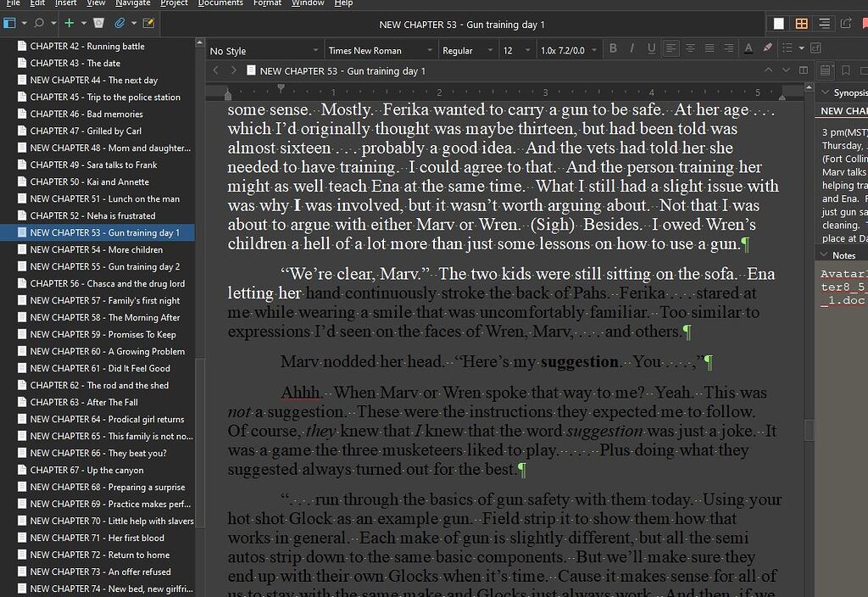Image resolution: width=868 pixels, height=597 pixels.
Task: Select the single Document view mode
Action: [x=779, y=23]
